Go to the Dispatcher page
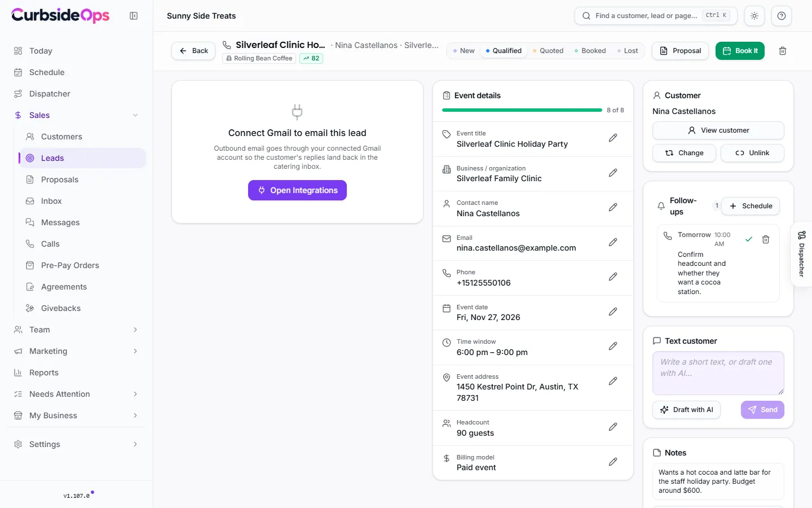This screenshot has height=508, width=812. coord(77,94)
